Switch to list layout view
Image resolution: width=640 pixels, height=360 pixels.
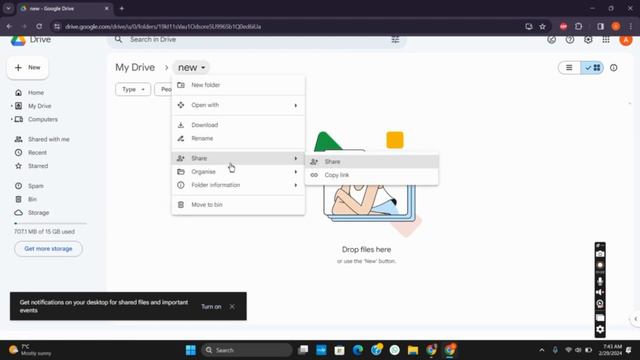(569, 68)
